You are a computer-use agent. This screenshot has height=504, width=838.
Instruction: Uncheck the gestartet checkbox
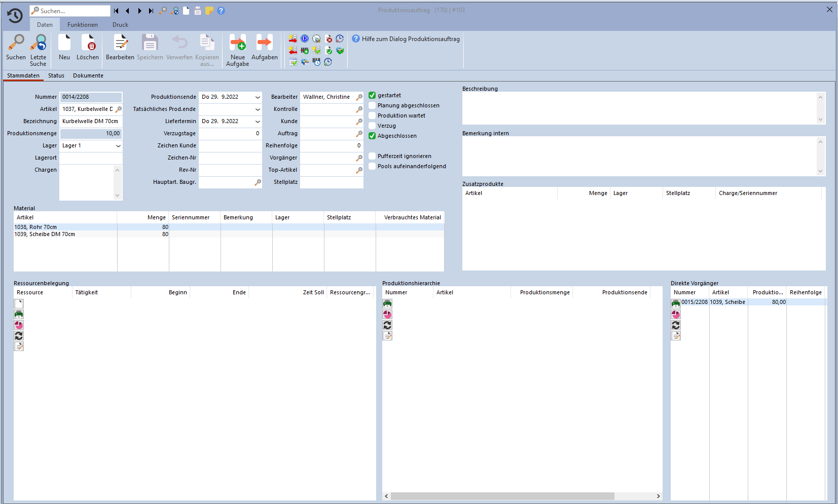click(x=372, y=95)
